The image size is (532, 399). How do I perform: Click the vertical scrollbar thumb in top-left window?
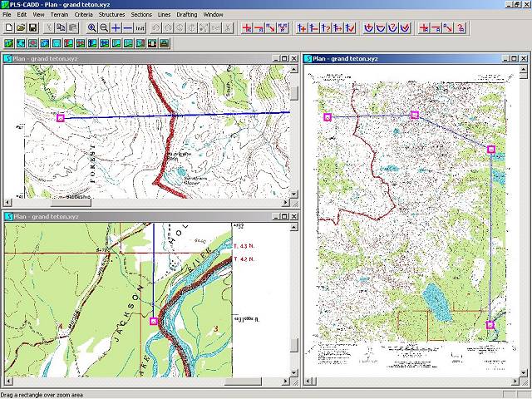tap(293, 93)
